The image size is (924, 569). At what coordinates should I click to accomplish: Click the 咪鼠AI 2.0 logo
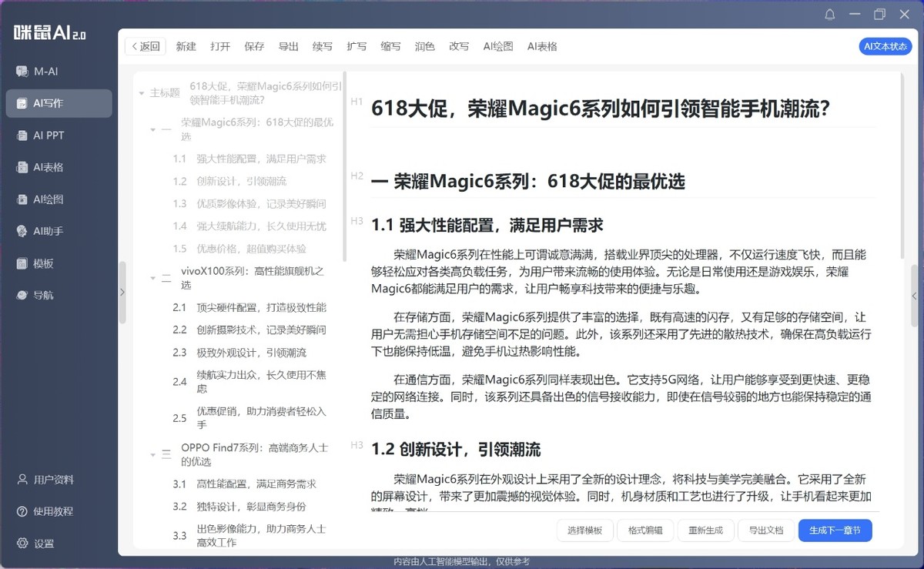[x=51, y=32]
